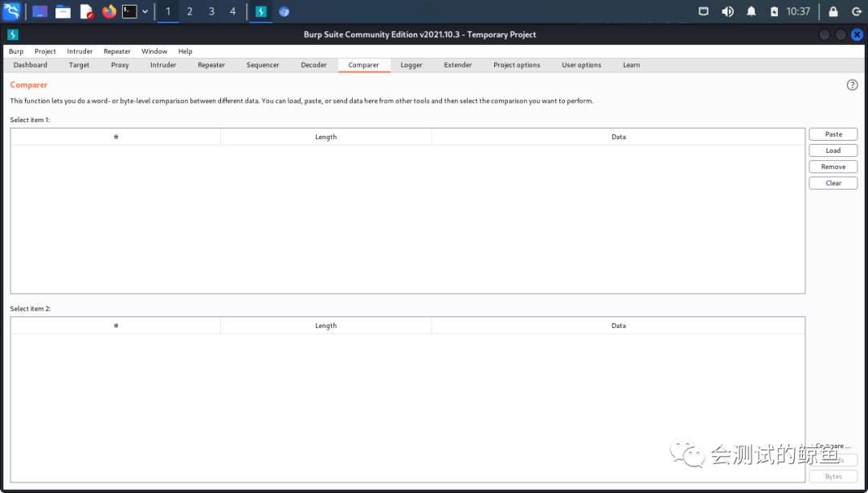
Task: Expand the terminal launcher dropdown arrow
Action: pyautogui.click(x=145, y=11)
